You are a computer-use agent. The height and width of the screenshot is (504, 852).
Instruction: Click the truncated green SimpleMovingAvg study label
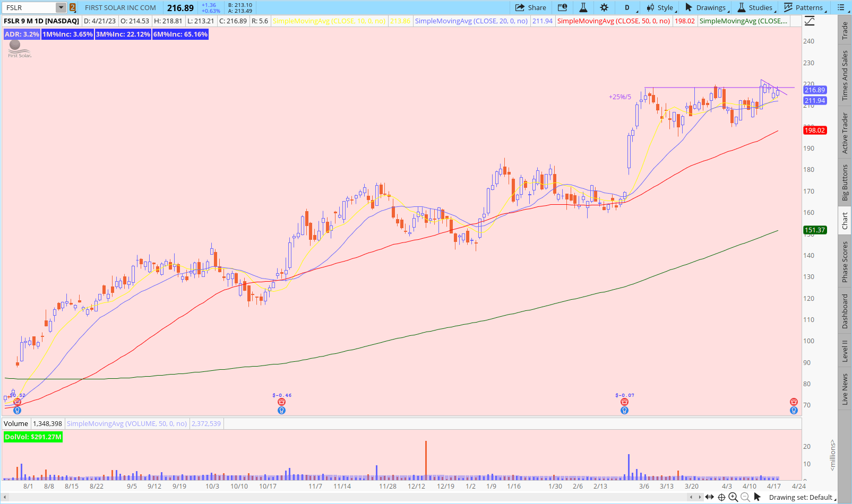[743, 21]
